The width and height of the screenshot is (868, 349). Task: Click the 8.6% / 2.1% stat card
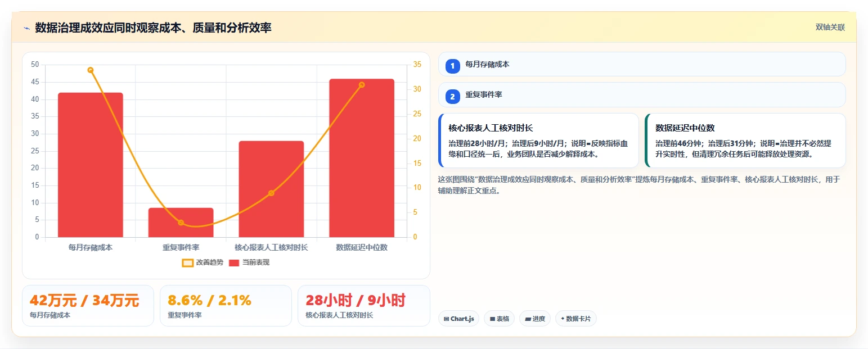226,306
